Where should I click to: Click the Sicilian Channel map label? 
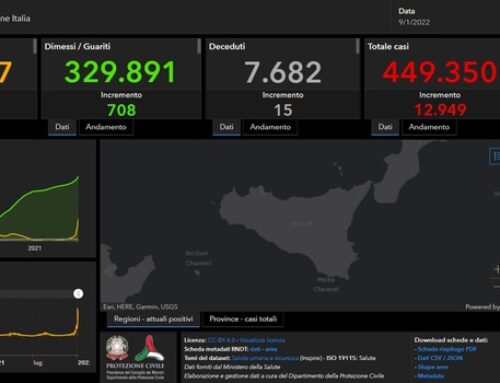198,258
